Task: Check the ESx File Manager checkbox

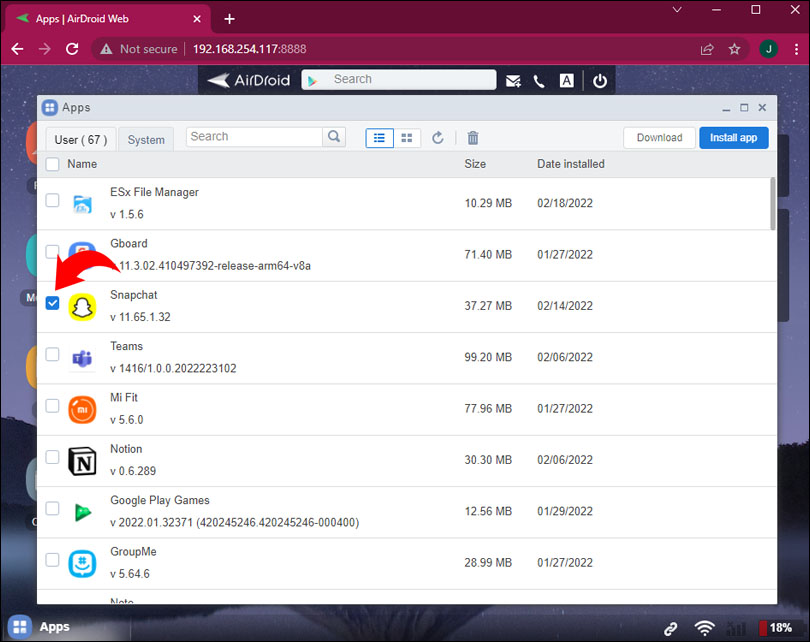Action: [52, 200]
